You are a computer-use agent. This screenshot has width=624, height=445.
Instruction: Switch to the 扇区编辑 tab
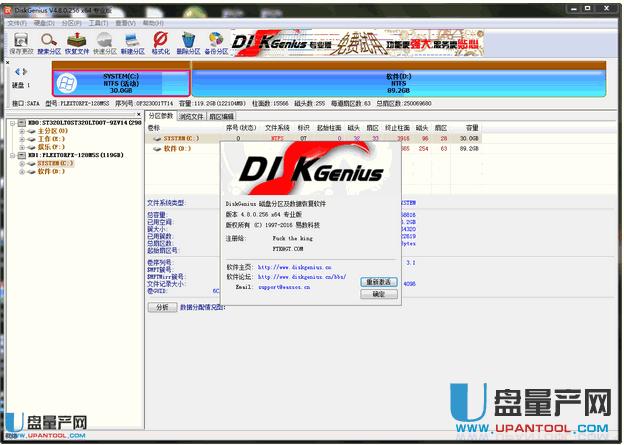point(222,116)
